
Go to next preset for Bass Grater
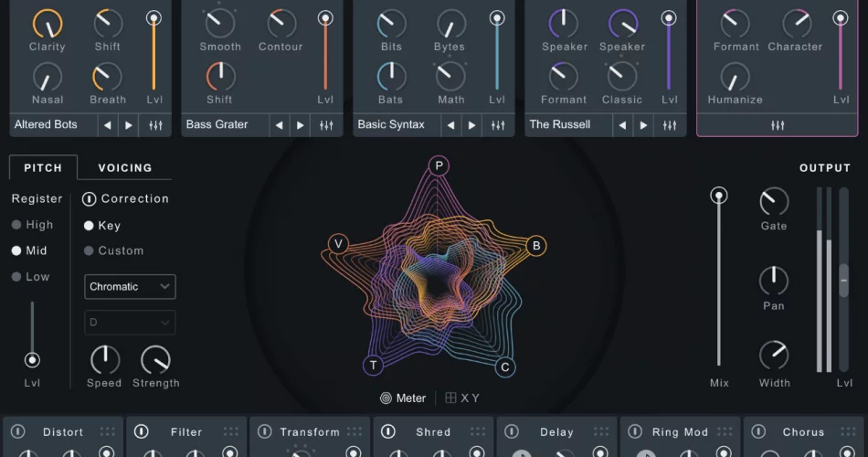300,125
